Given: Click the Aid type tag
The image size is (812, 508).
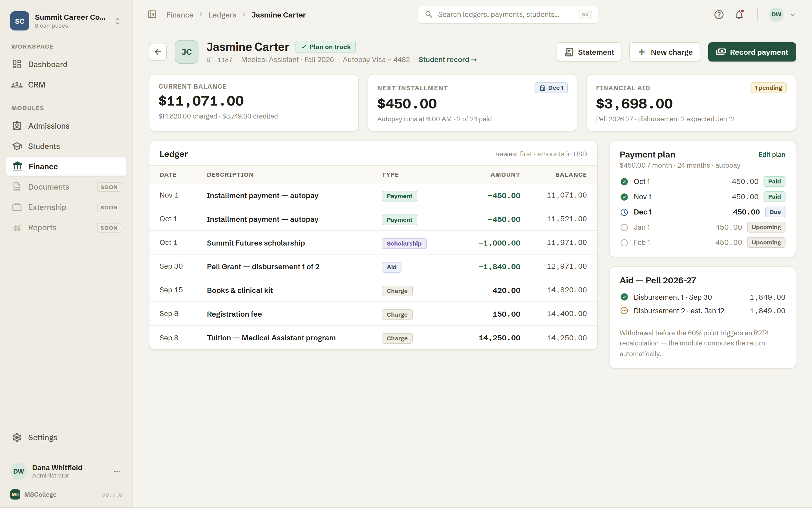Looking at the screenshot, I should pyautogui.click(x=391, y=267).
